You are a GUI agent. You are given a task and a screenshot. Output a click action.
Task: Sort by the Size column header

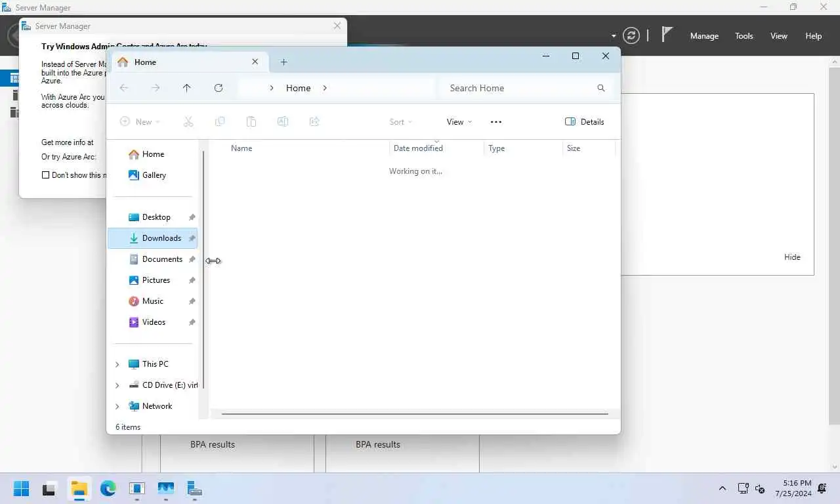tap(589, 148)
